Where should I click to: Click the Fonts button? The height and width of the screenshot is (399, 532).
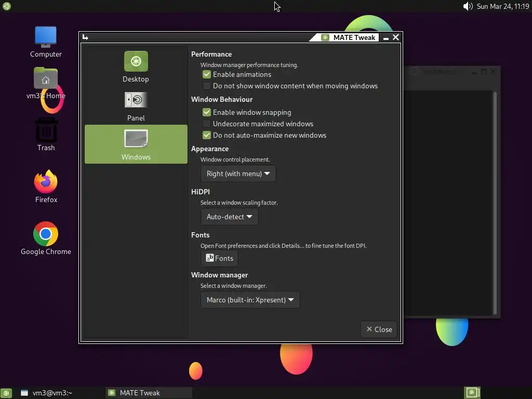(220, 258)
